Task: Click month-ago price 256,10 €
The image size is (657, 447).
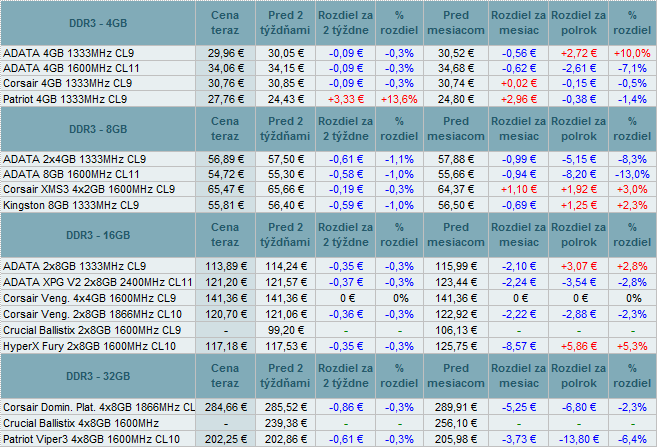Action: (x=456, y=423)
